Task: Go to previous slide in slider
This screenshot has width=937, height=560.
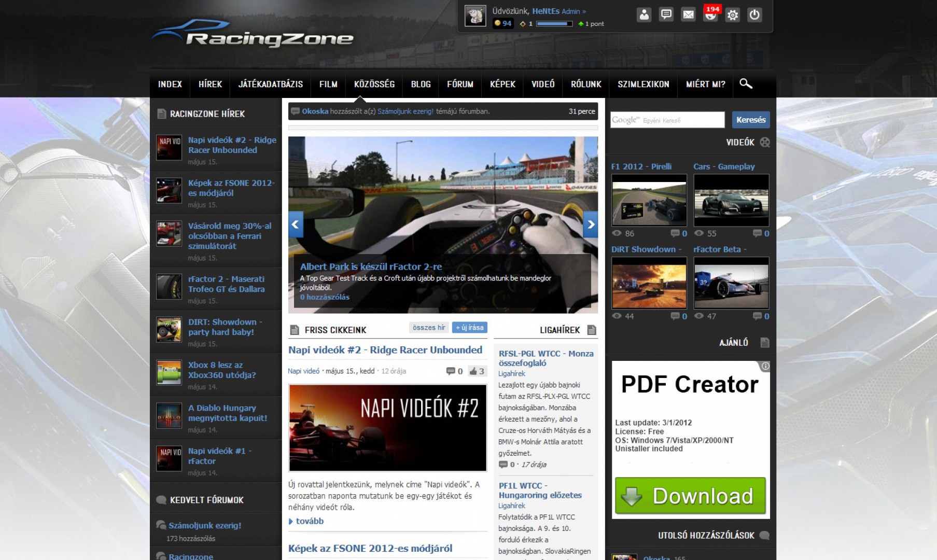Action: tap(296, 225)
